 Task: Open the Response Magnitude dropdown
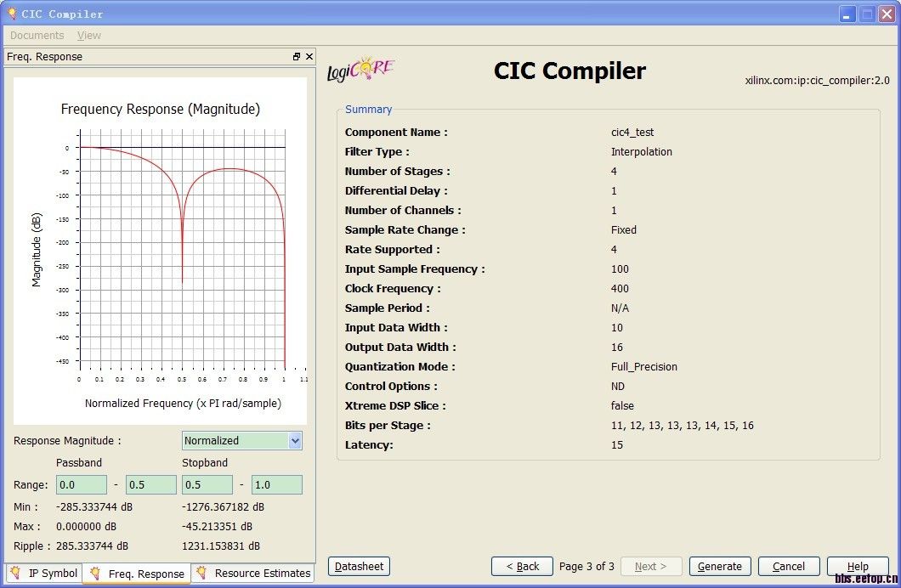(295, 440)
